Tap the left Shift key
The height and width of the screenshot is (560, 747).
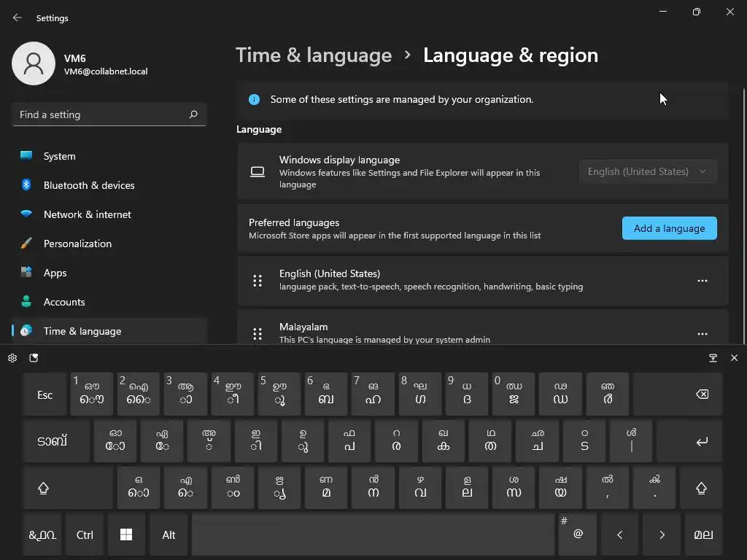tap(68, 488)
